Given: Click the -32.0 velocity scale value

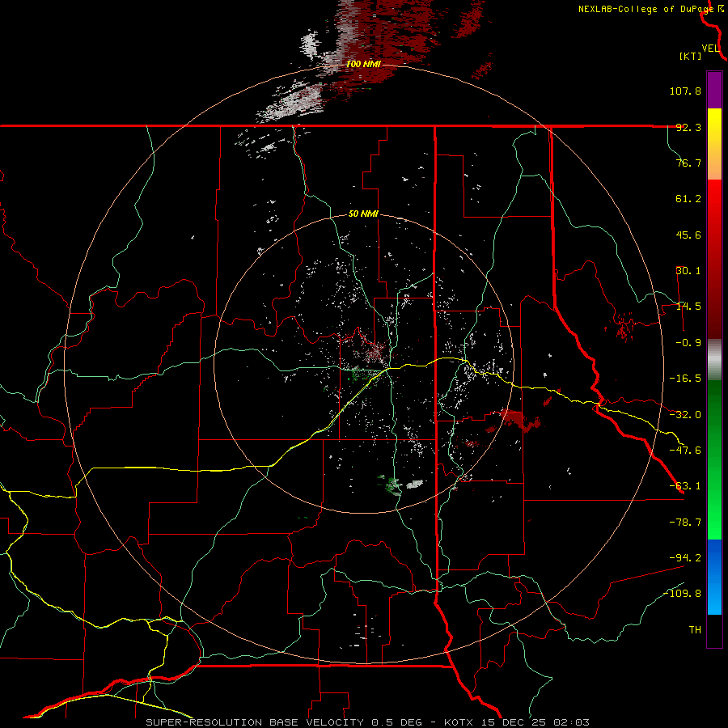Looking at the screenshot, I should [685, 415].
